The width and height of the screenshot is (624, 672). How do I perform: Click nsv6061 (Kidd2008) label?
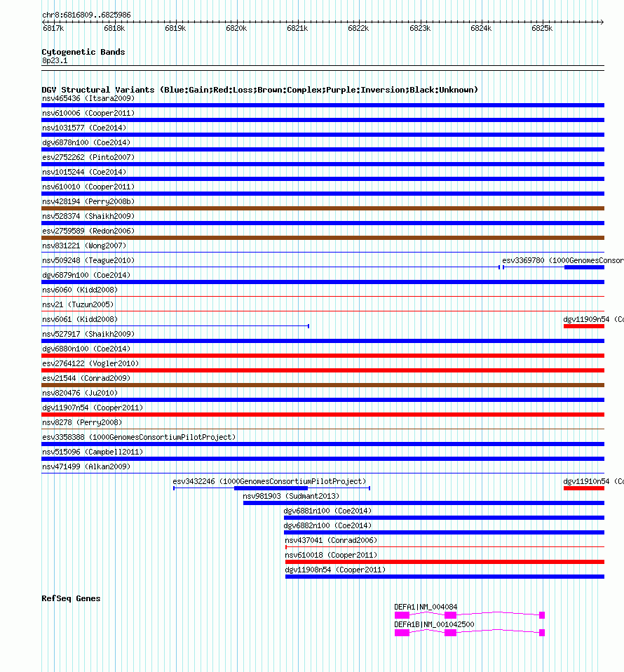pos(80,319)
